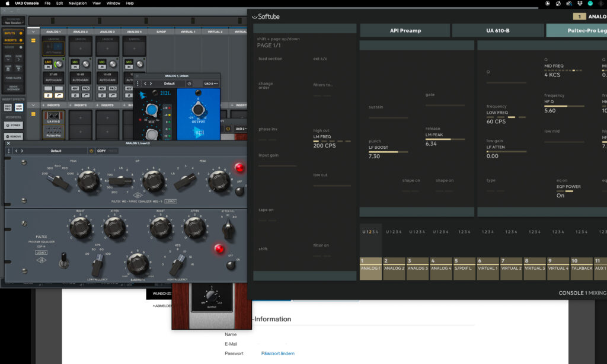Click the POWER modifier button
The image size is (607, 364).
click(14, 125)
